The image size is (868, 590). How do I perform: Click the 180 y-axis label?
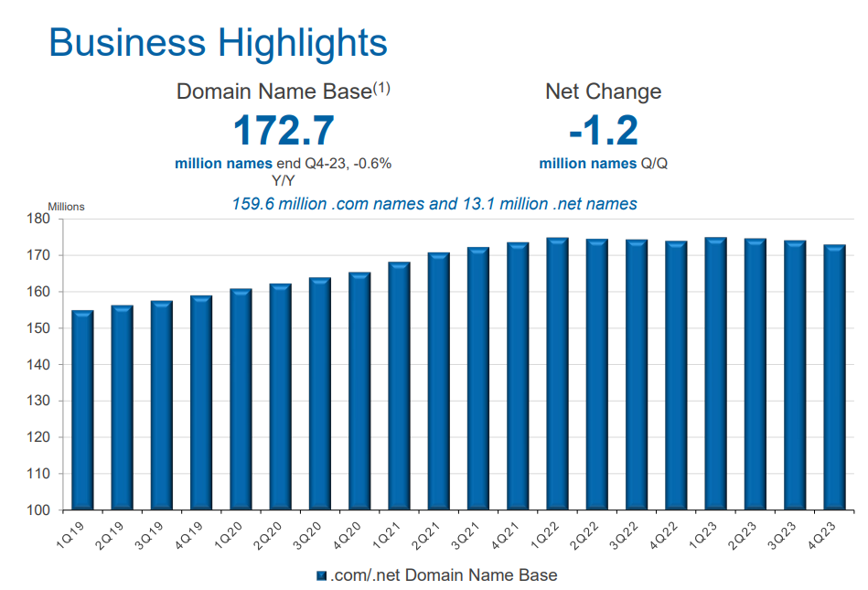tap(38, 219)
